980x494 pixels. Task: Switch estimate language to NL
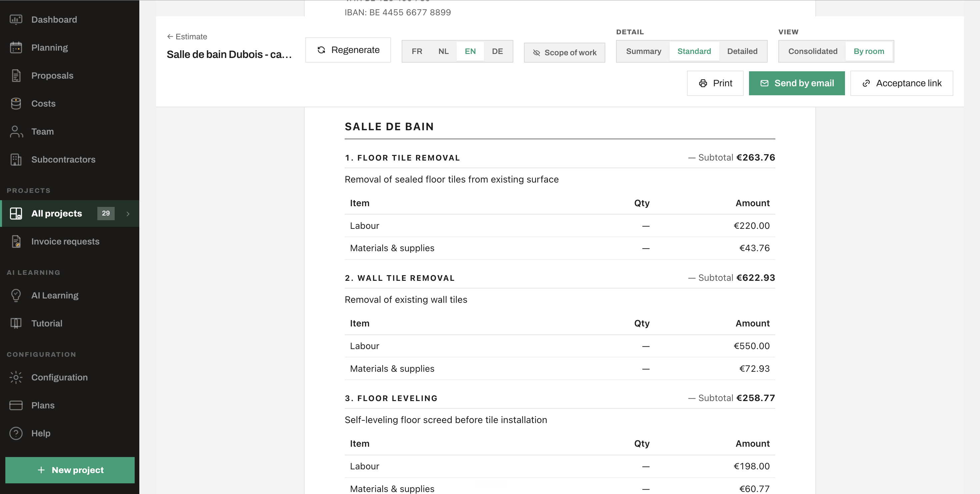[x=443, y=51]
